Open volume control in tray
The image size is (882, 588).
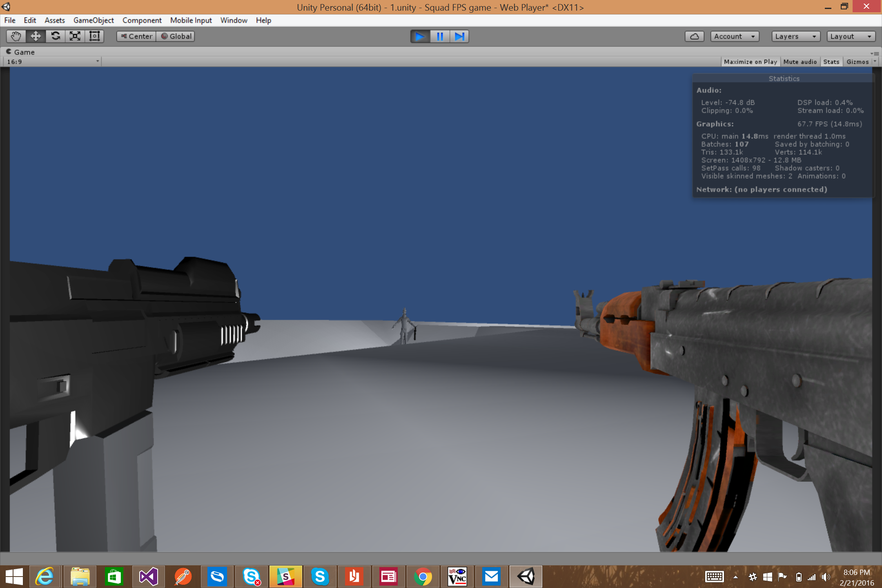tap(826, 577)
